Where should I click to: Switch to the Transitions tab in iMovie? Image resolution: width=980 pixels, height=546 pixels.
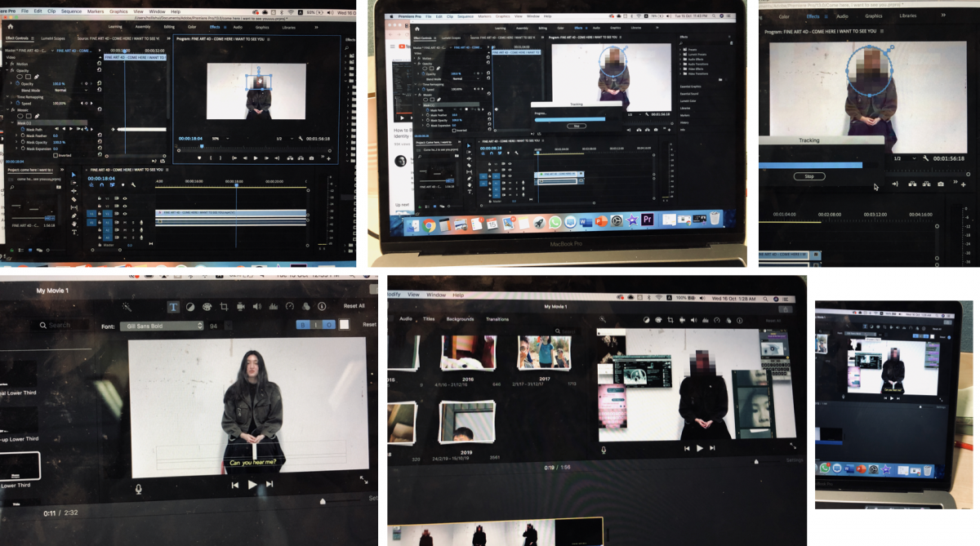click(497, 319)
